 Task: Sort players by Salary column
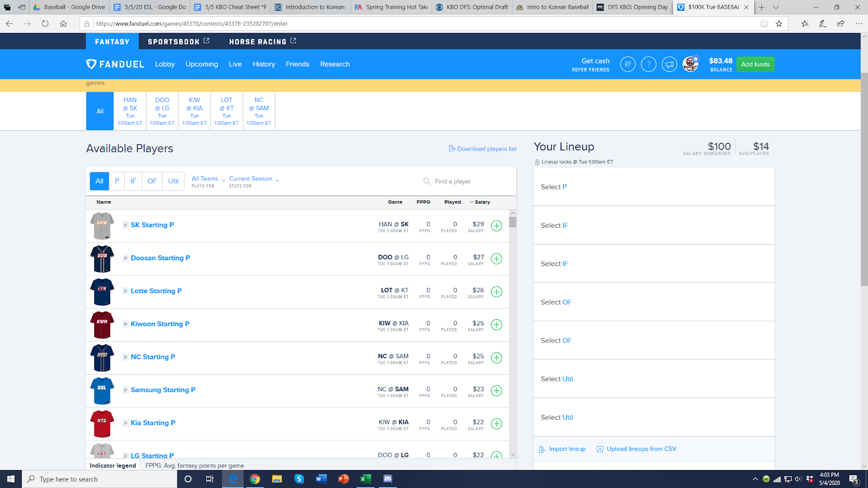pos(480,202)
